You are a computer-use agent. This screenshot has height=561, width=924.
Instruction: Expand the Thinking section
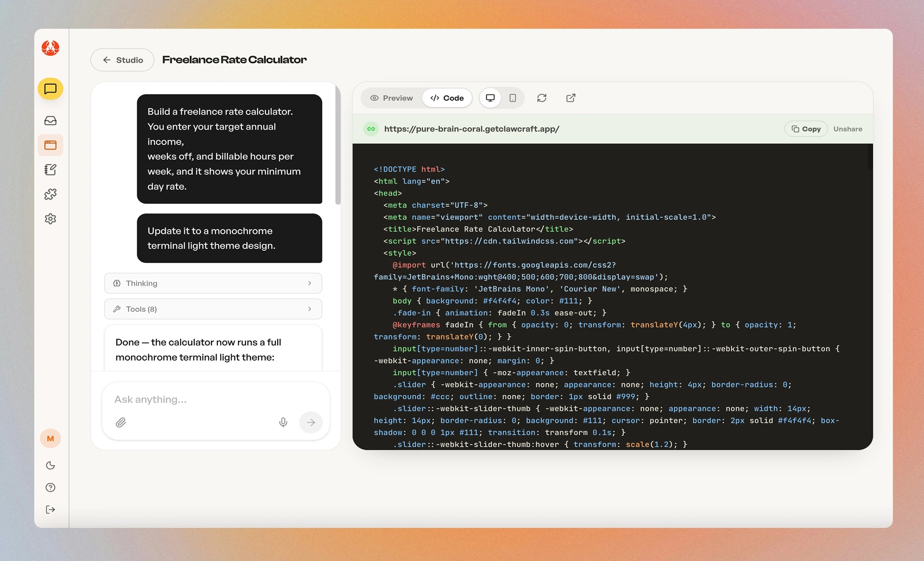(213, 283)
